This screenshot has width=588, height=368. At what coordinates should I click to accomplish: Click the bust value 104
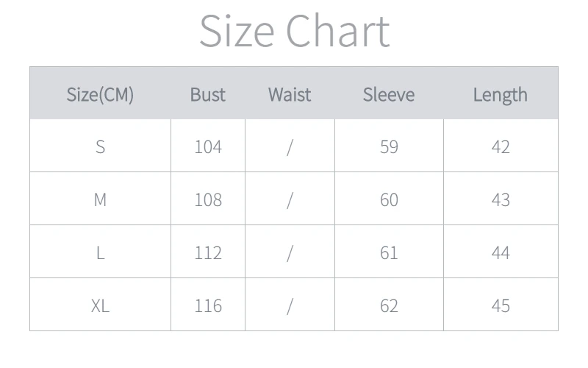(x=208, y=146)
